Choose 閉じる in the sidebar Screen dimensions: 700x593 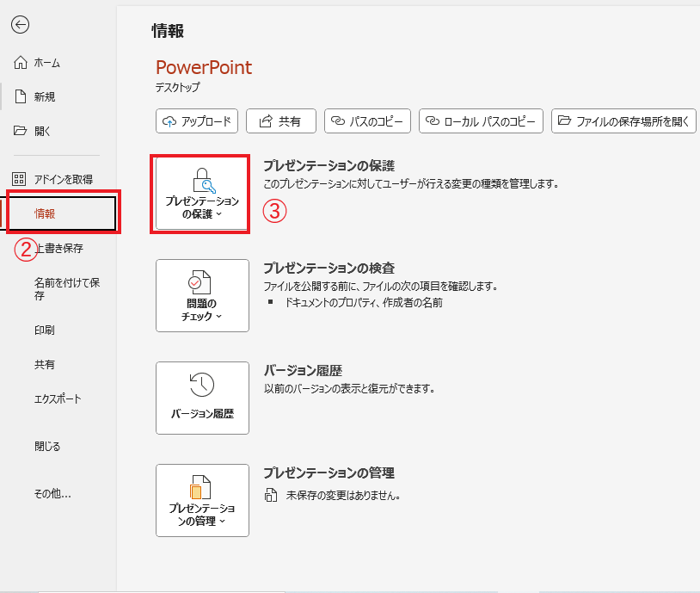click(47, 446)
